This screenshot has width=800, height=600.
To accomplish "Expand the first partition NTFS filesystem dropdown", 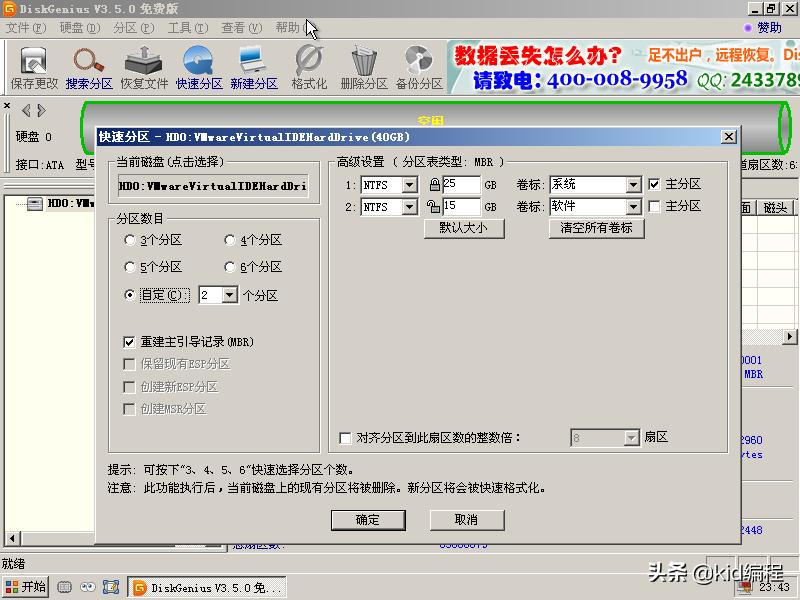I will [409, 185].
